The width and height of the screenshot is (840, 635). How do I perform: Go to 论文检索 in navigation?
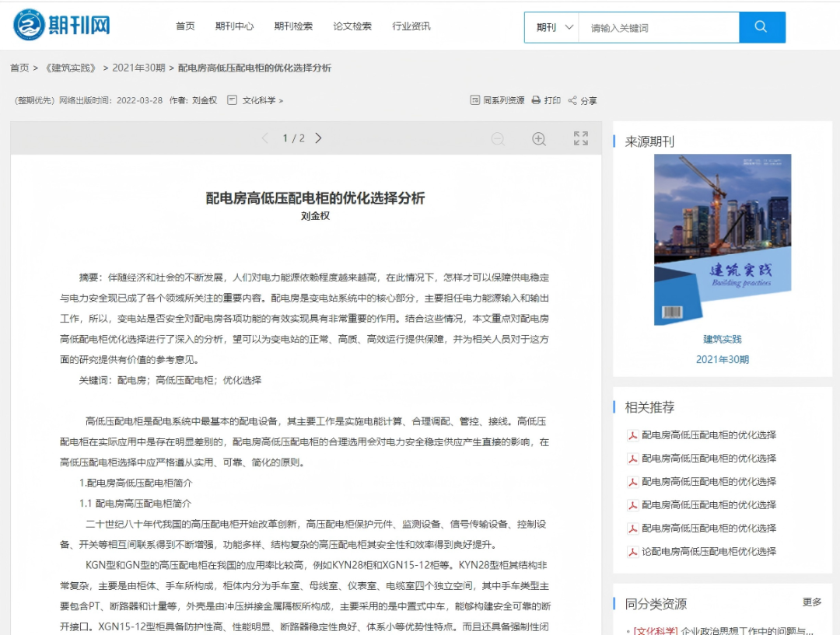tap(352, 26)
